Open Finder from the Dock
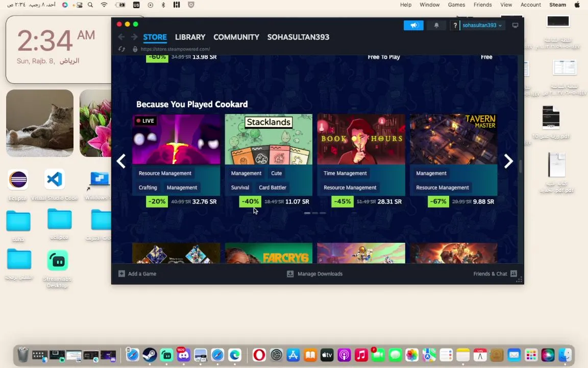 565,355
